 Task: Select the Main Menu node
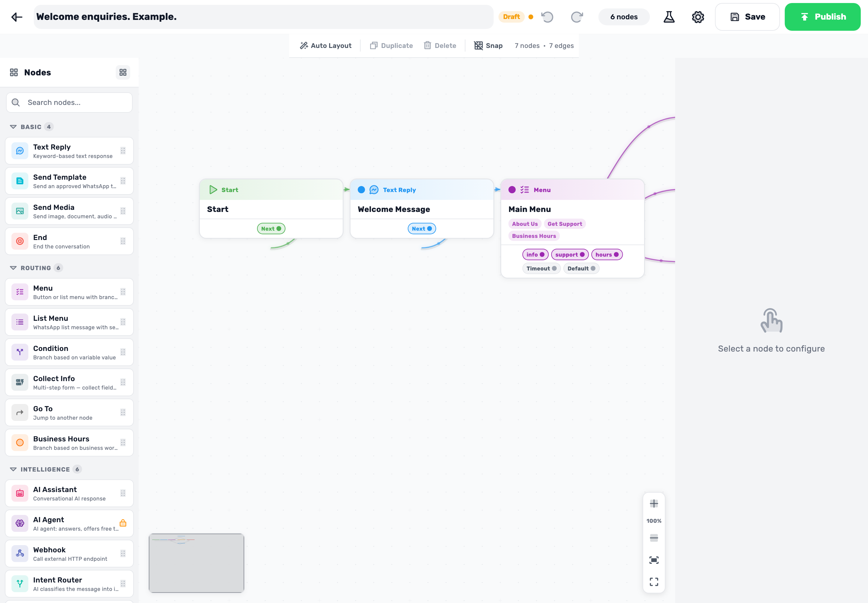(x=573, y=229)
